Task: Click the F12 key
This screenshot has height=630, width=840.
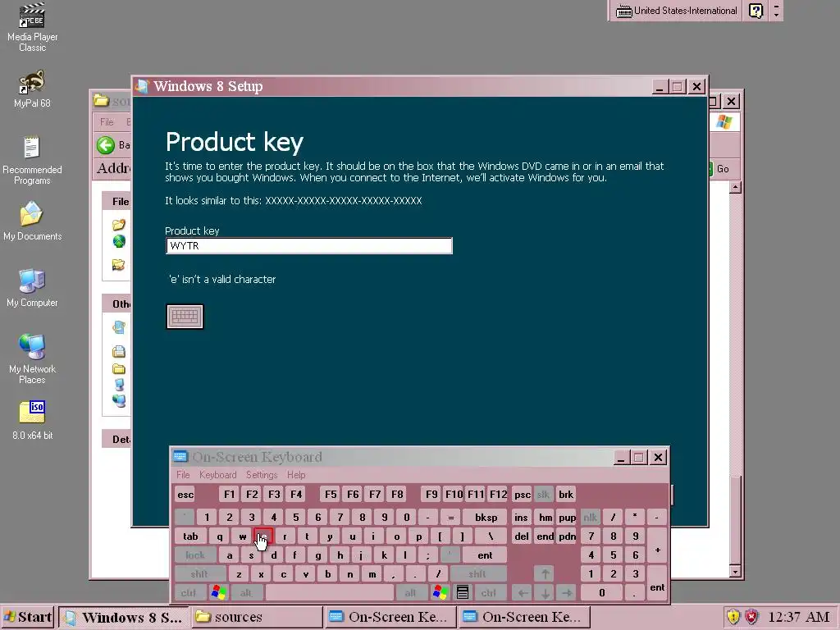Action: pyautogui.click(x=498, y=495)
